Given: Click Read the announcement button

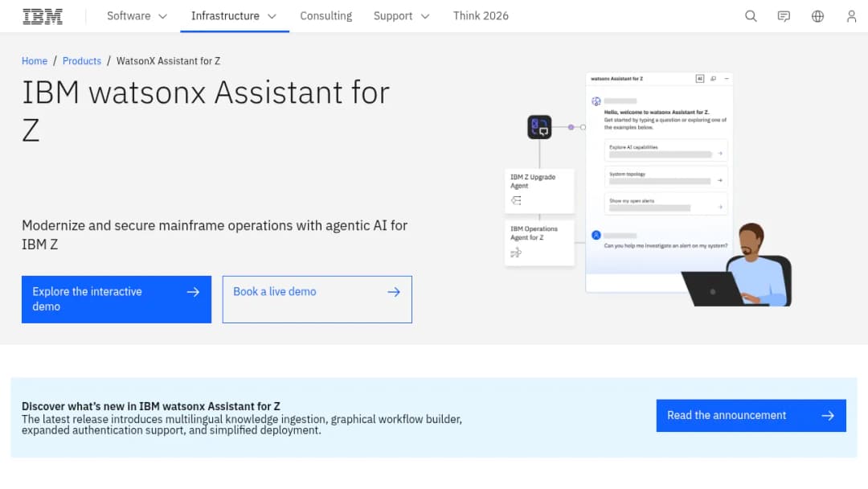Looking at the screenshot, I should 751,415.
